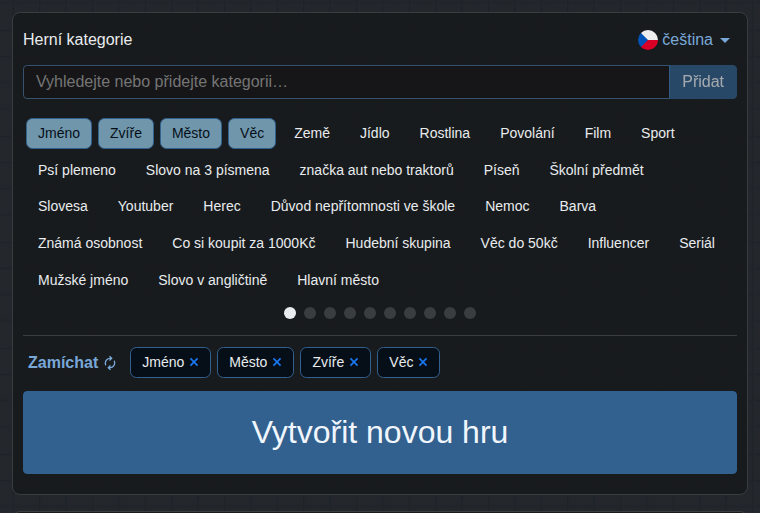The image size is (760, 513).
Task: Focus the category search input field
Action: (x=346, y=82)
